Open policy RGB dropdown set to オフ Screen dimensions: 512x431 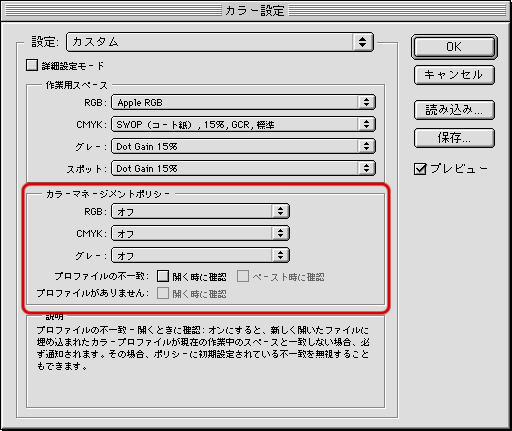click(200, 211)
